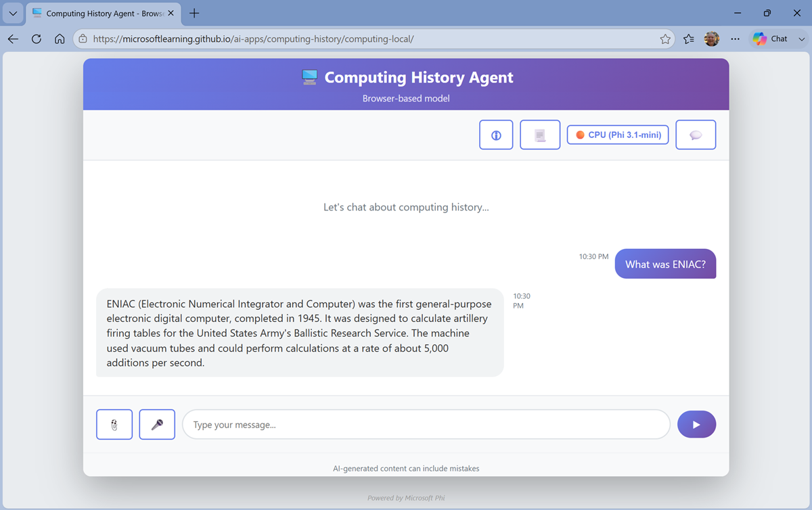Click 'AI-generated content can include mistakes' notice
Image resolution: width=812 pixels, height=510 pixels.
pos(406,468)
